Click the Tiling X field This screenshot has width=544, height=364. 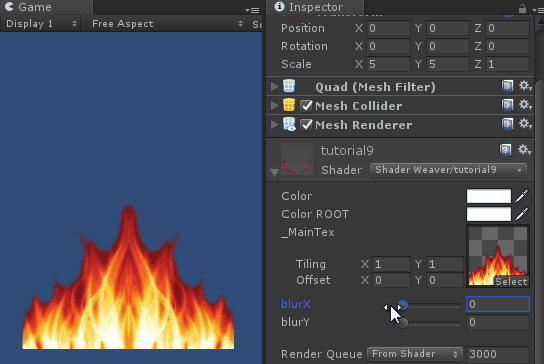391,264
